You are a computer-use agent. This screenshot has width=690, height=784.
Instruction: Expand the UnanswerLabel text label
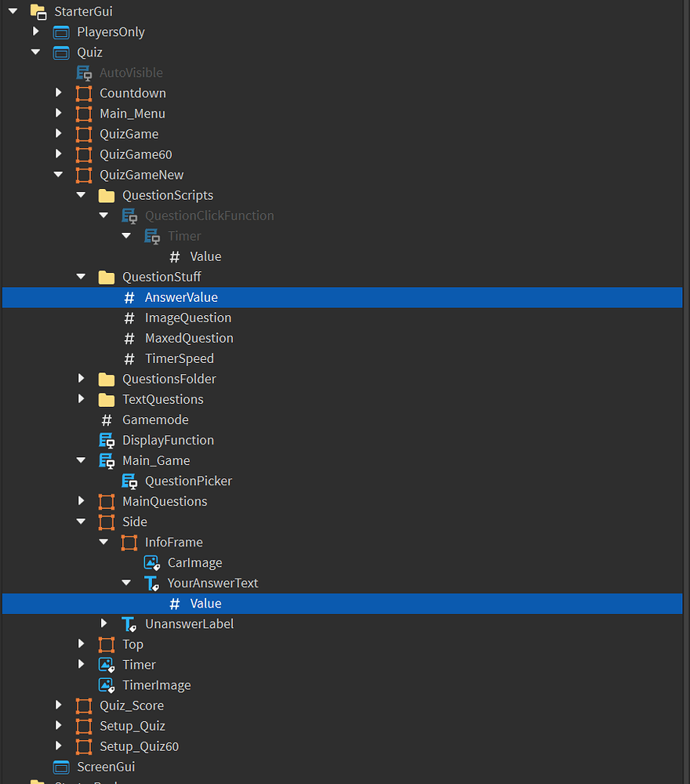pyautogui.click(x=104, y=623)
